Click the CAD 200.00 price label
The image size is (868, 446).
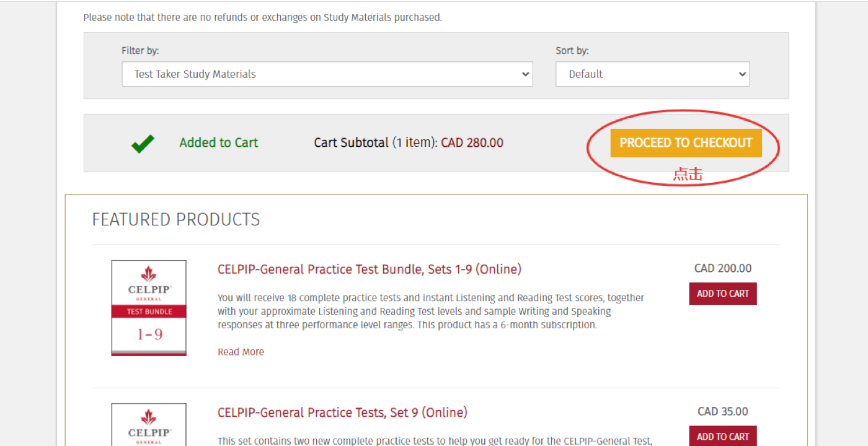(x=723, y=269)
